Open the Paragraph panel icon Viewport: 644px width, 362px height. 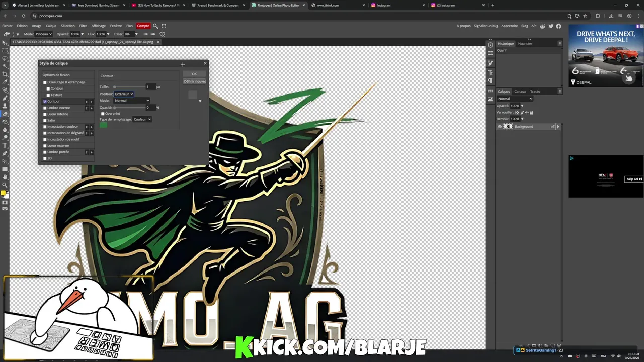coord(490,81)
